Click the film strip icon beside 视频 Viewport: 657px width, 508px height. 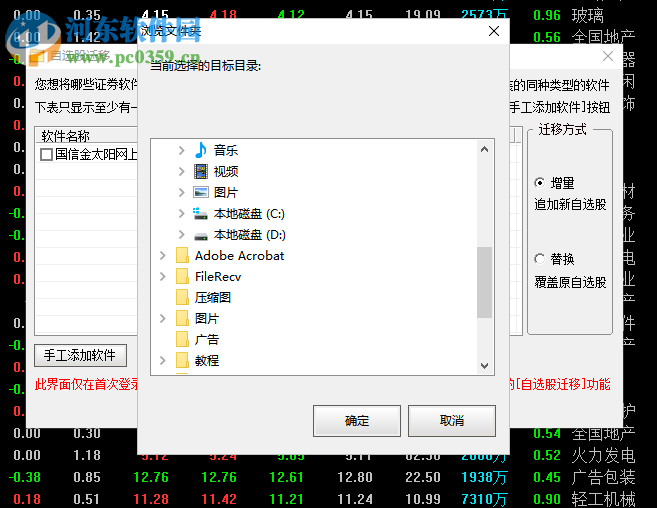[201, 171]
